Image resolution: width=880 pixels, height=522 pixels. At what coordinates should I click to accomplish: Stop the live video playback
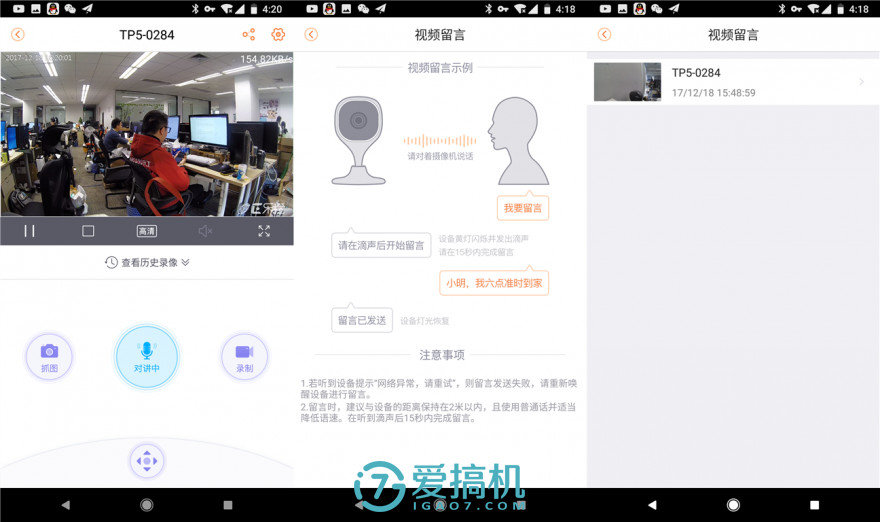88,231
